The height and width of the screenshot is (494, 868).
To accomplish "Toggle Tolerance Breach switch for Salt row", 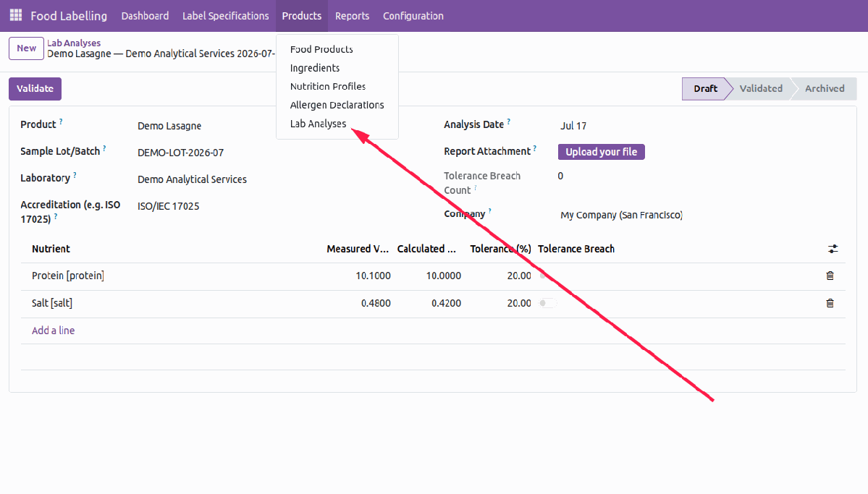I will pos(547,303).
